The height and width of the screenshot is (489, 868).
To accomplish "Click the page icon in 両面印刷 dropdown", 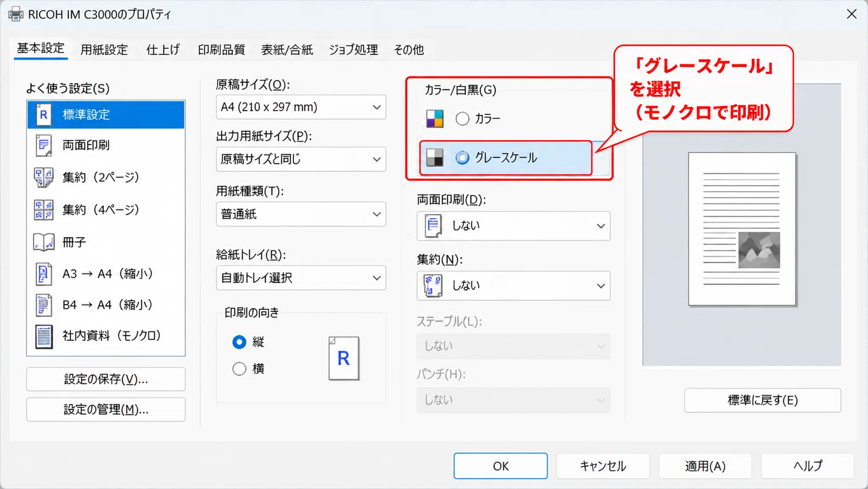I will tap(433, 226).
